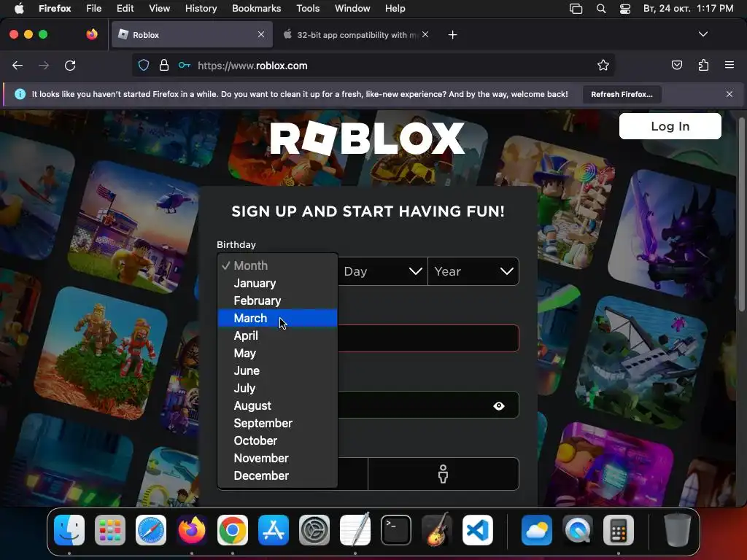Click the Refresh Firefox button
Screen dimensions: 747x560
coord(622,94)
